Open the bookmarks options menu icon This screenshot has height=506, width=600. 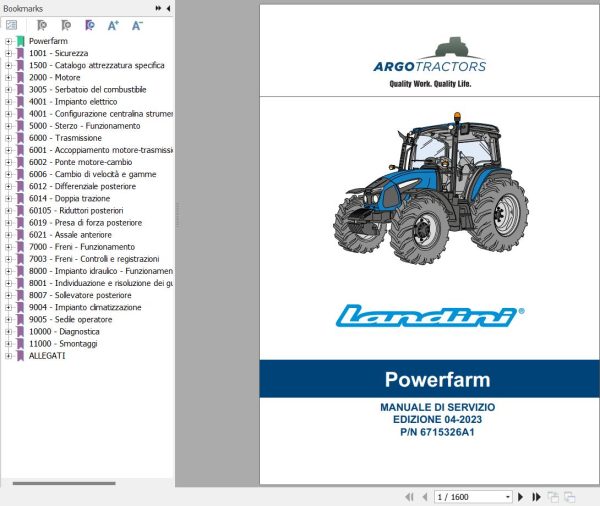coord(11,25)
